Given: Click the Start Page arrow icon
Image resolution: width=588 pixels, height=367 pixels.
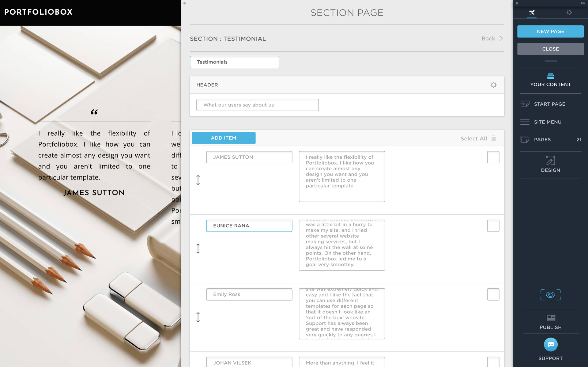Looking at the screenshot, I should tap(525, 104).
